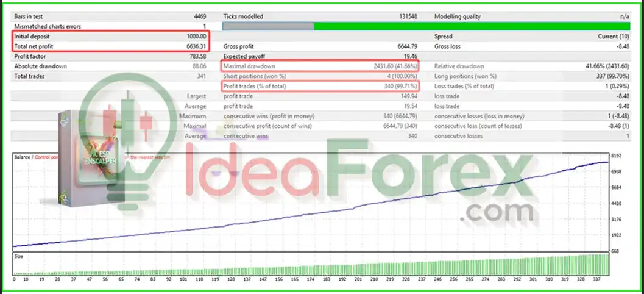
Task: Select the largest profit trade value 149.94
Action: (x=409, y=96)
